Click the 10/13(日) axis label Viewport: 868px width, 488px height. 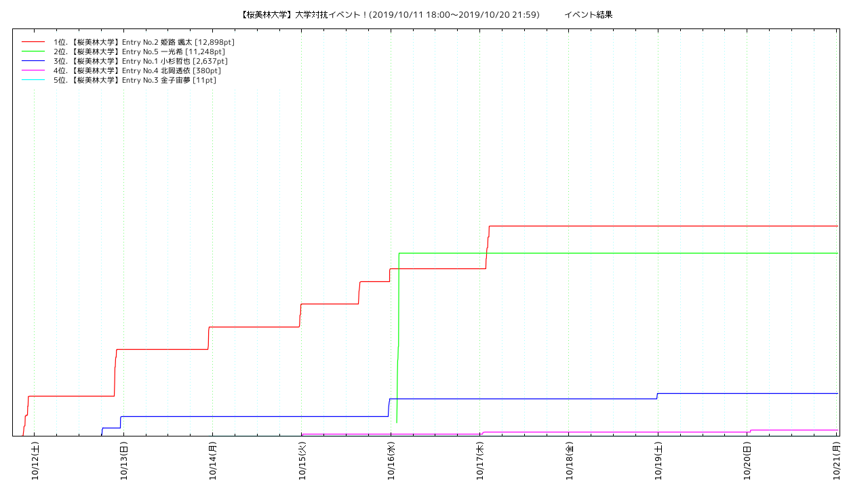(x=123, y=461)
